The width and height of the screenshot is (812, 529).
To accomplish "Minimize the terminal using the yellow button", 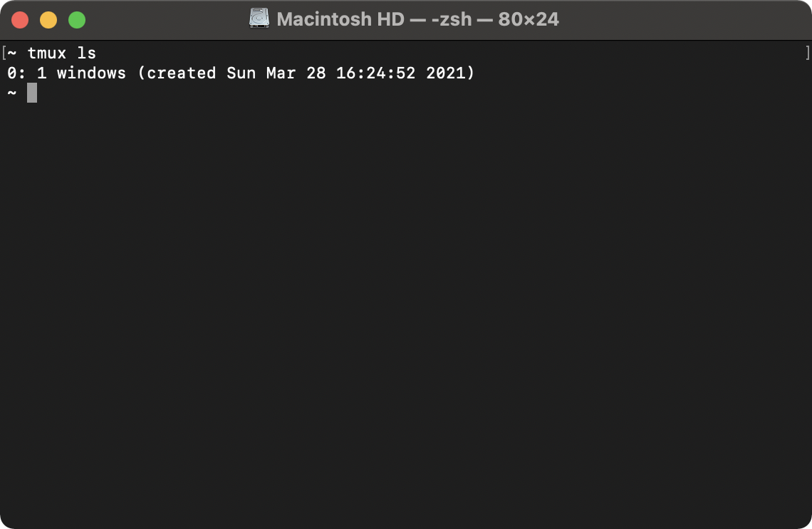I will pyautogui.click(x=48, y=20).
